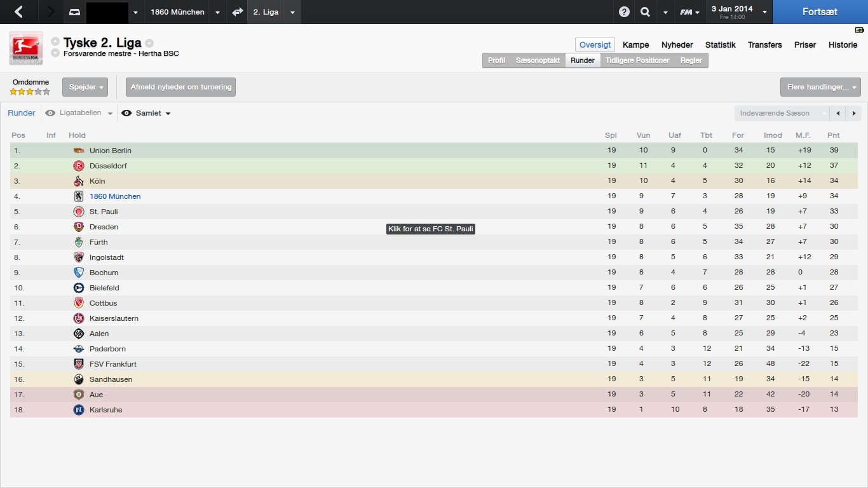This screenshot has height=488, width=868.
Task: Click the Union Berlin club crest
Action: (x=79, y=151)
